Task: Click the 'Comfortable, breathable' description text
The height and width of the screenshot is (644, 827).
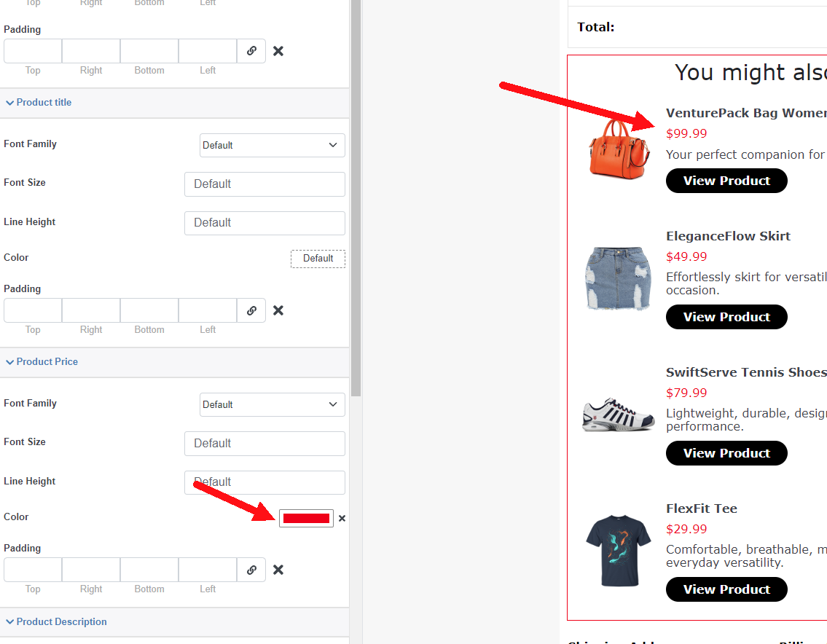Action: click(x=746, y=556)
